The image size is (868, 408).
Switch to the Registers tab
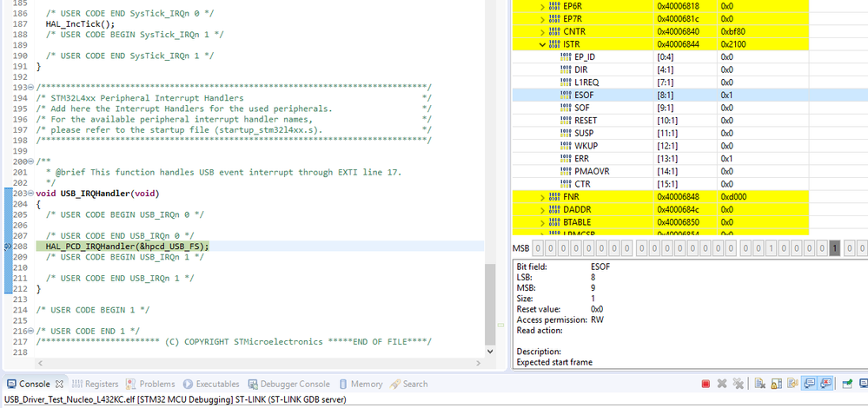(x=96, y=384)
